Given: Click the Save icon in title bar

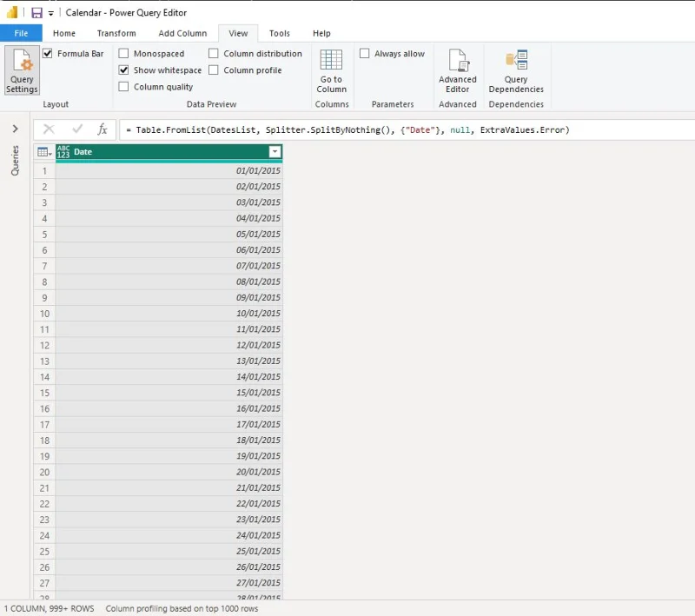Looking at the screenshot, I should point(36,13).
